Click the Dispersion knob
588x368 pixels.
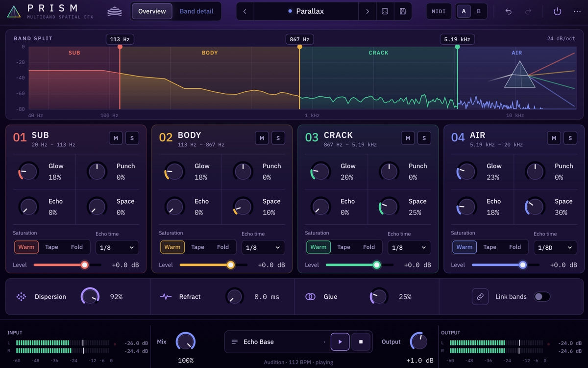pos(90,296)
